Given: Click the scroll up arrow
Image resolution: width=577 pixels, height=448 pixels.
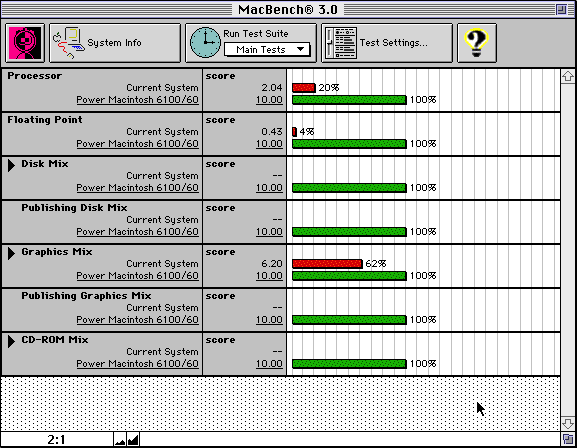Looking at the screenshot, I should (568, 77).
